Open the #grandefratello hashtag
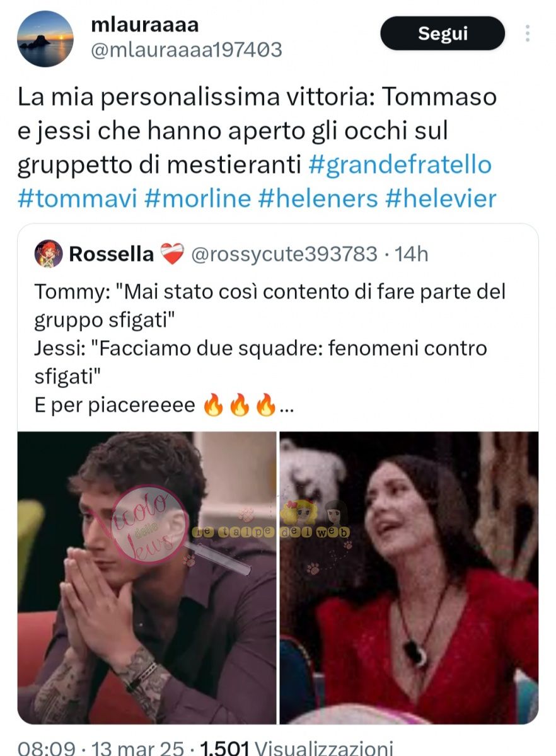This screenshot has height=756, width=556. pyautogui.click(x=400, y=165)
